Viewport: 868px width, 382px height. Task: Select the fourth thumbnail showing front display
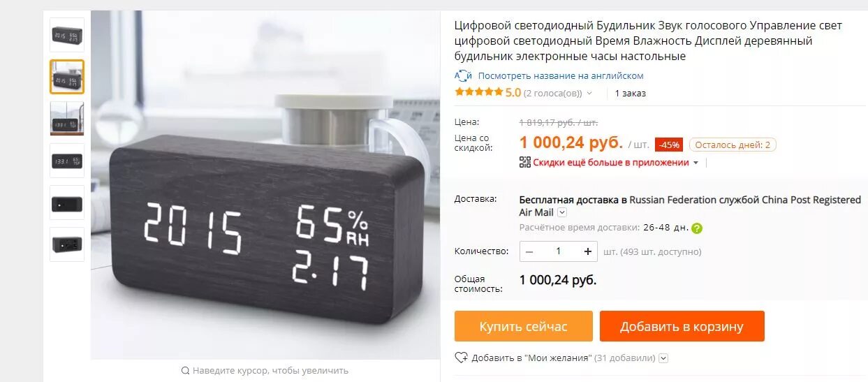coord(67,161)
